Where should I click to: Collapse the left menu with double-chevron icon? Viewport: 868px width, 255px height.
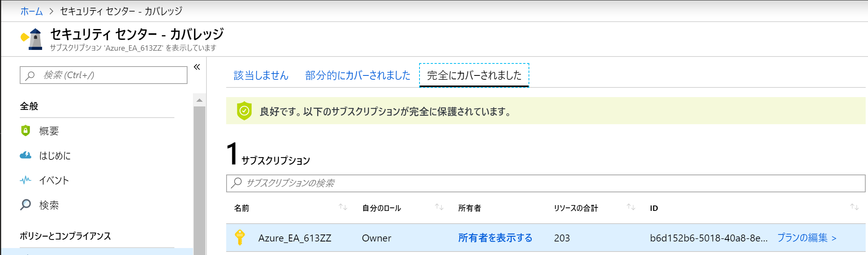point(197,67)
